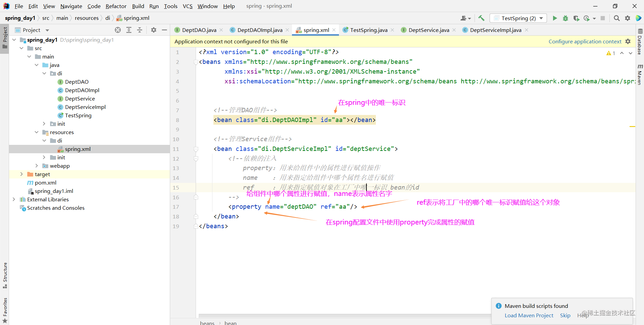The image size is (644, 325).
Task: Hide the Project tool window
Action: (x=164, y=30)
